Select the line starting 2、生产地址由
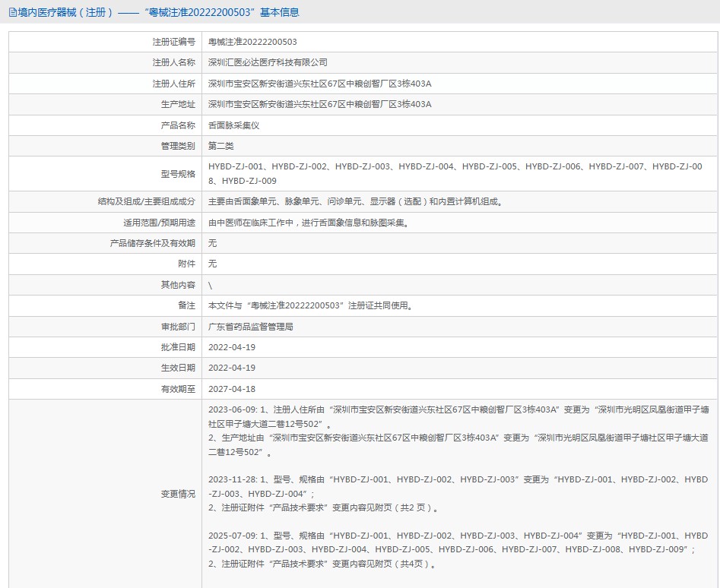 click(458, 445)
